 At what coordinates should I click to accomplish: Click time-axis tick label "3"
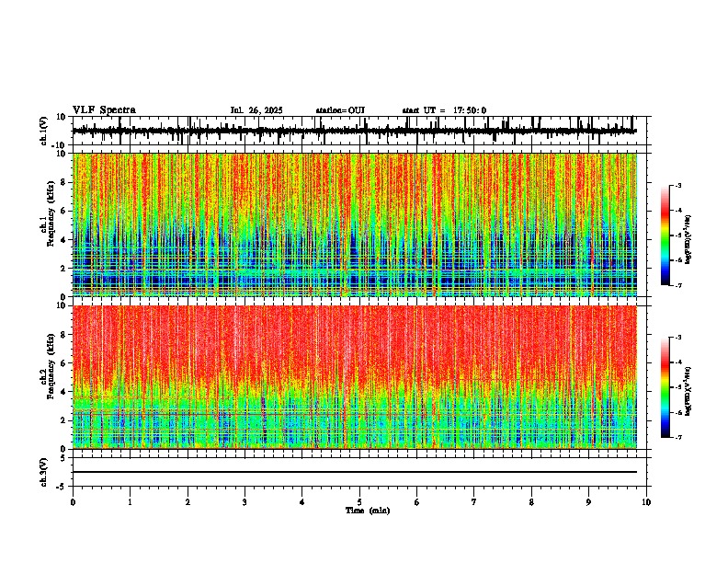tap(245, 502)
